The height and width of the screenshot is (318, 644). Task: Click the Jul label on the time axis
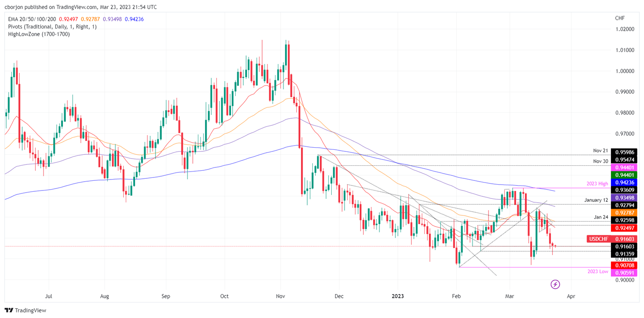(x=49, y=296)
